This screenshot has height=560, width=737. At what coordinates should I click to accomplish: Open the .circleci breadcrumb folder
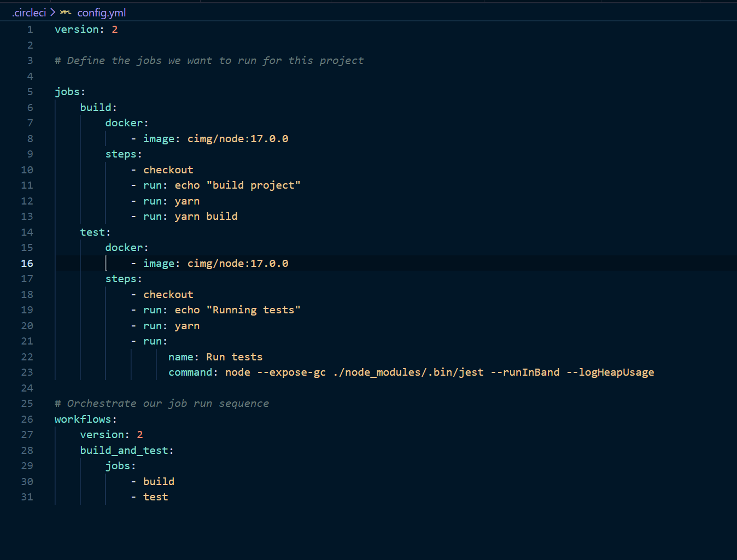point(29,13)
